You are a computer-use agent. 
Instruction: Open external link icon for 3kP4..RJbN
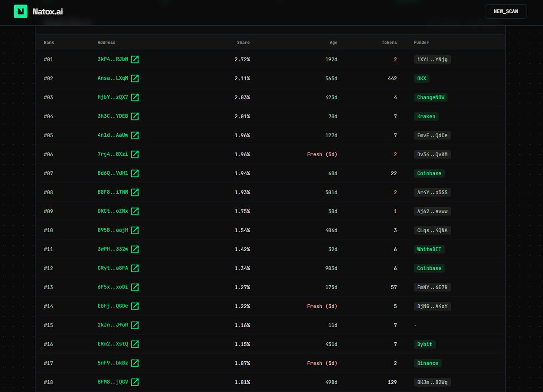135,59
